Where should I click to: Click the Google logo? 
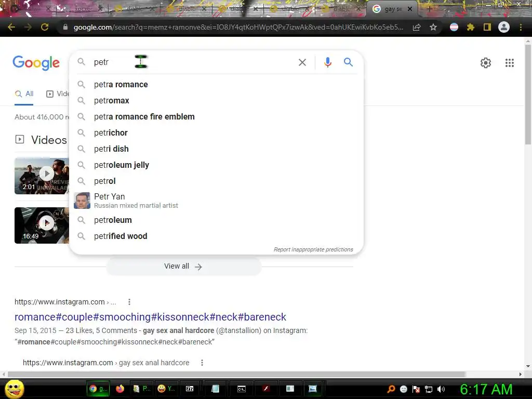pos(36,63)
